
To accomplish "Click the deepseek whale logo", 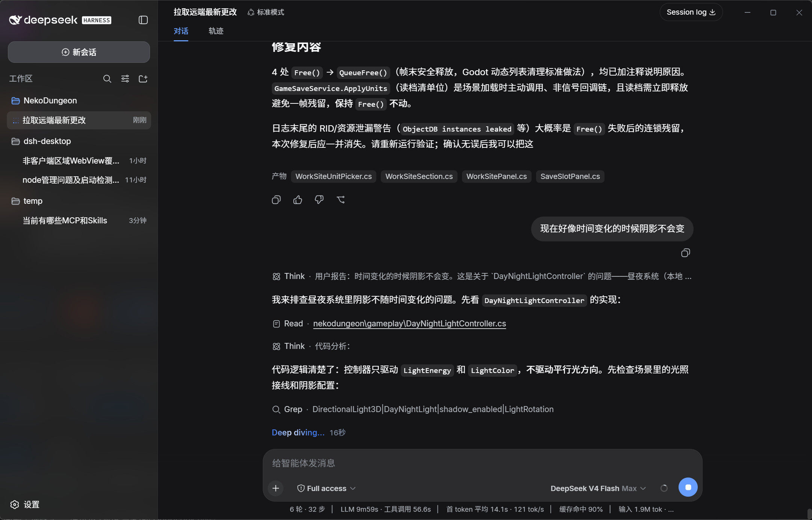I will pyautogui.click(x=15, y=20).
